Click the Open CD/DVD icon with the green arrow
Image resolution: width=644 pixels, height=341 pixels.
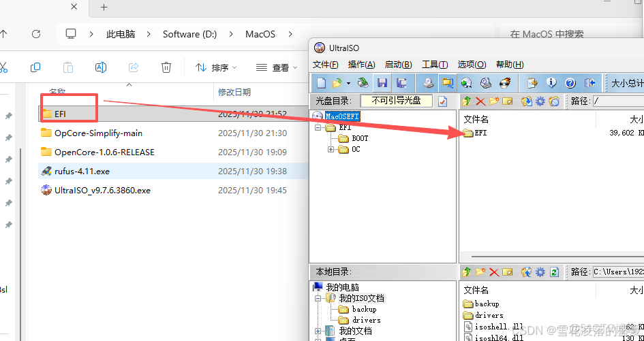pyautogui.click(x=363, y=83)
